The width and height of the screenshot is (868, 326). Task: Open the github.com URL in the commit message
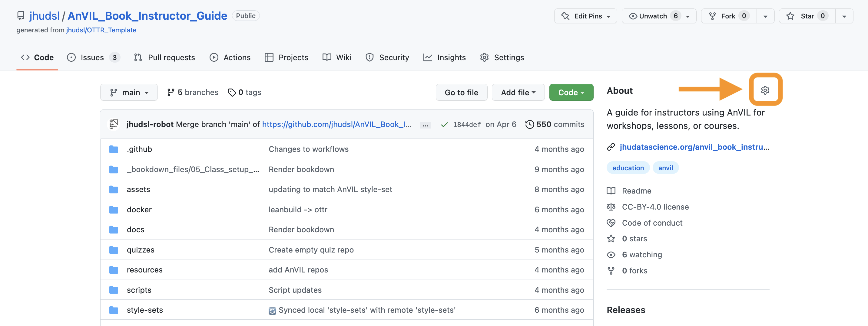[x=336, y=124]
